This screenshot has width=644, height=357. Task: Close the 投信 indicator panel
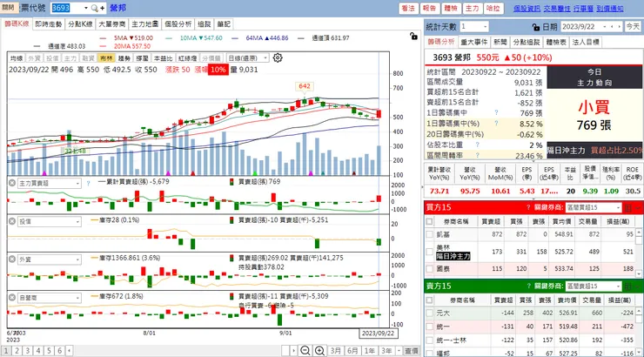tap(12, 221)
